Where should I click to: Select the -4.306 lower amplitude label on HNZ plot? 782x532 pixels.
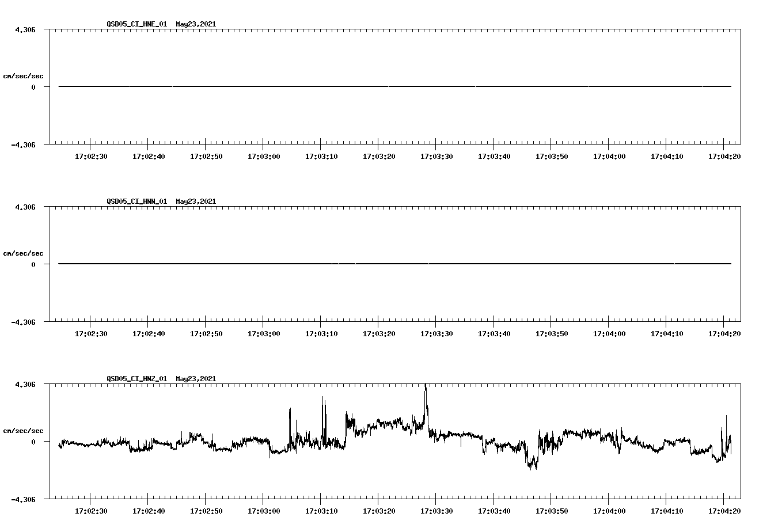click(22, 500)
